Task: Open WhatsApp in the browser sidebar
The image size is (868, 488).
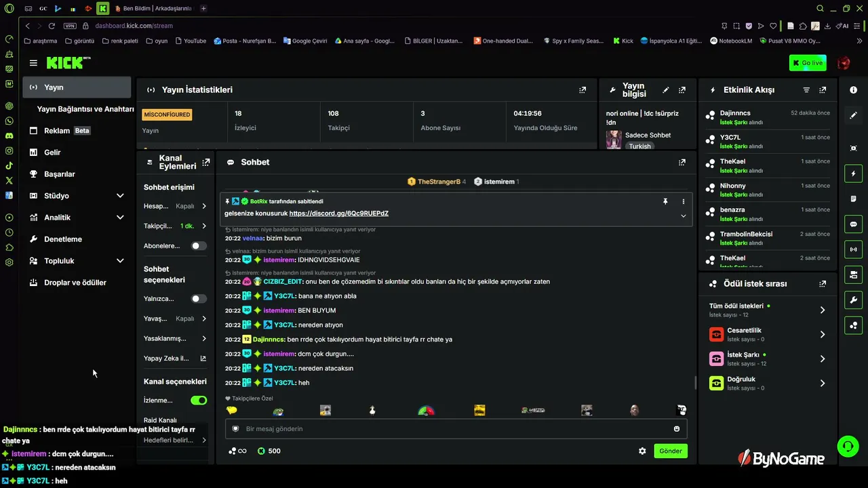Action: point(9,121)
